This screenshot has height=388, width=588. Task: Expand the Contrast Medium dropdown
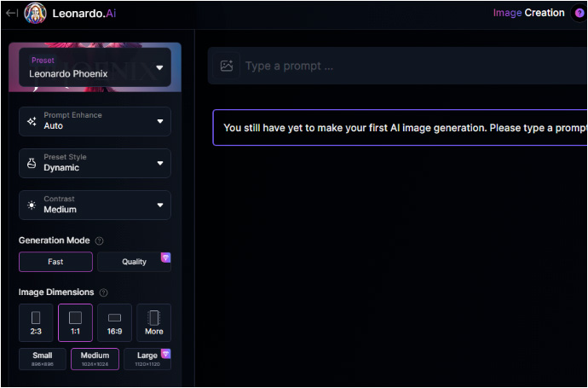95,205
